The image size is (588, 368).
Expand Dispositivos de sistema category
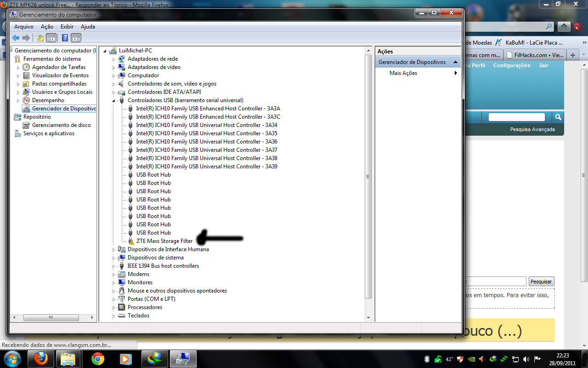[x=114, y=258]
